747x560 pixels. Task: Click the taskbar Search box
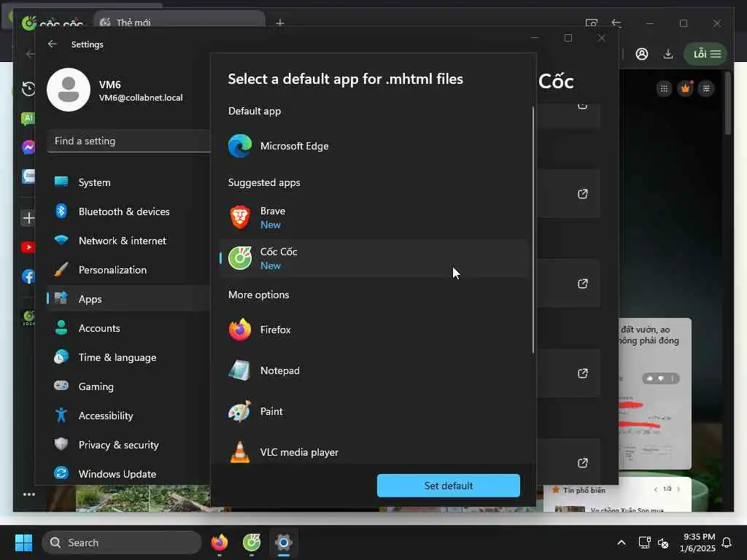pyautogui.click(x=122, y=542)
